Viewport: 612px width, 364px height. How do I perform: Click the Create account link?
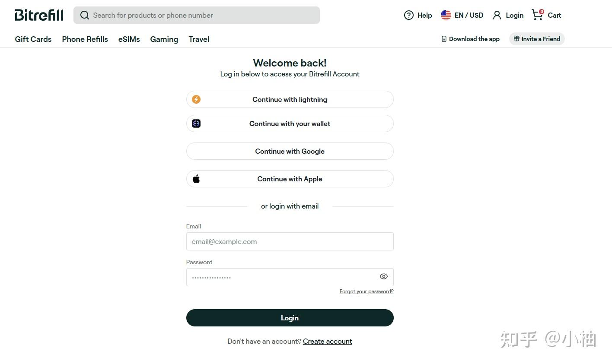point(327,342)
